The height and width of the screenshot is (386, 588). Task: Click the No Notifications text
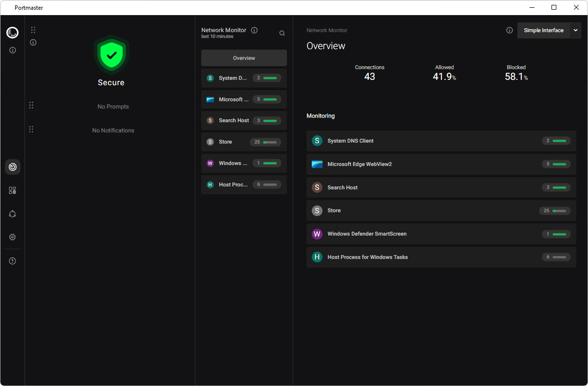click(x=114, y=130)
